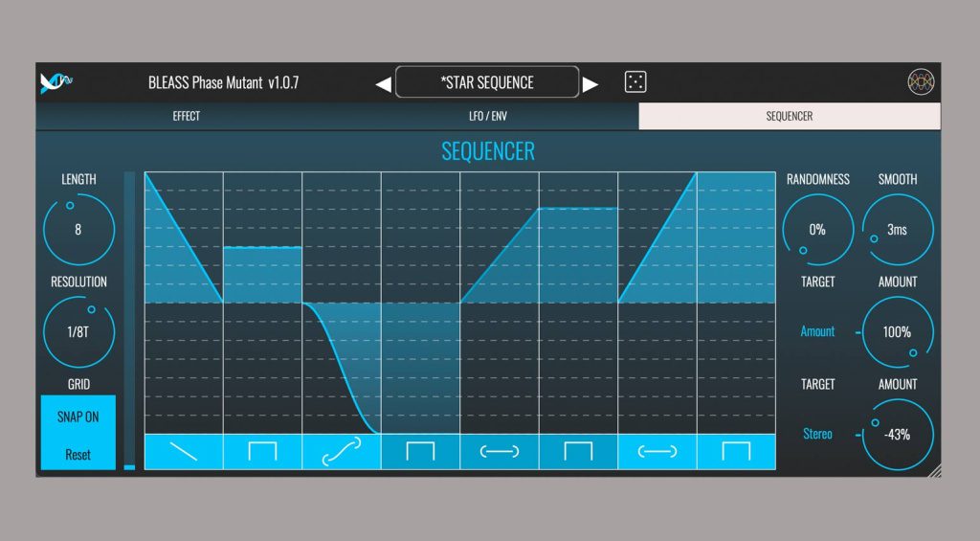The image size is (980, 541).
Task: Click the vertical level bar beside grid
Action: (x=129, y=320)
